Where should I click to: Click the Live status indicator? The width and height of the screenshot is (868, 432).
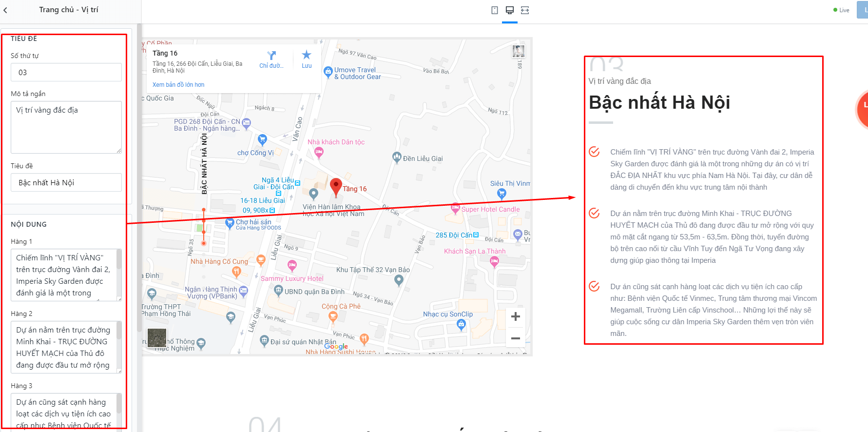841,10
